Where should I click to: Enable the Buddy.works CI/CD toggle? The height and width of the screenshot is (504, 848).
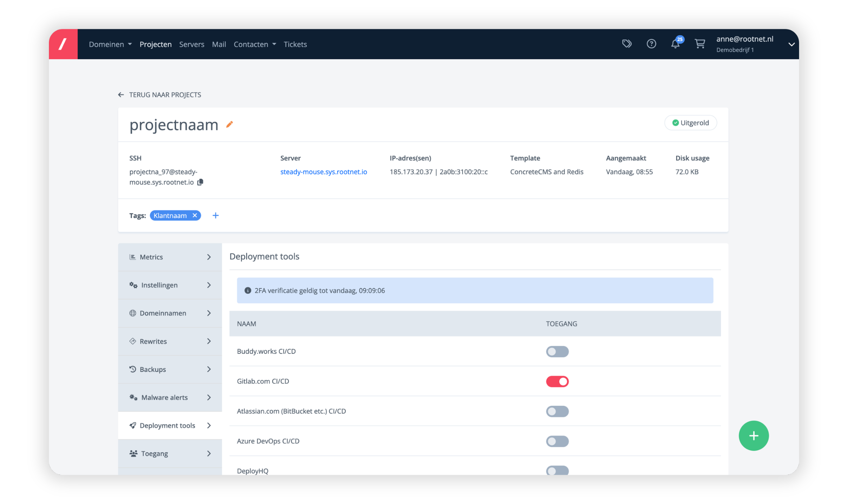[557, 351]
